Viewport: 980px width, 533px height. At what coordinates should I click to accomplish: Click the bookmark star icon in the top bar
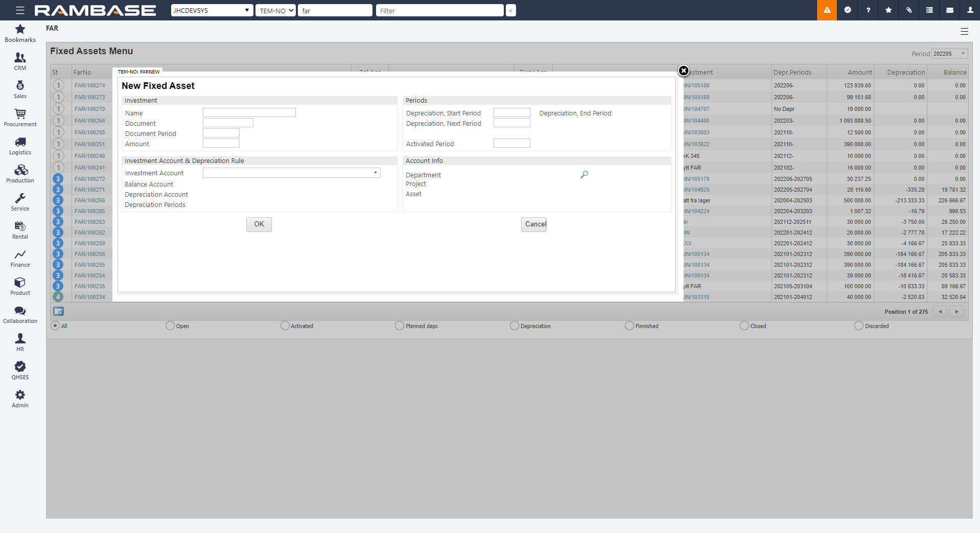888,10
